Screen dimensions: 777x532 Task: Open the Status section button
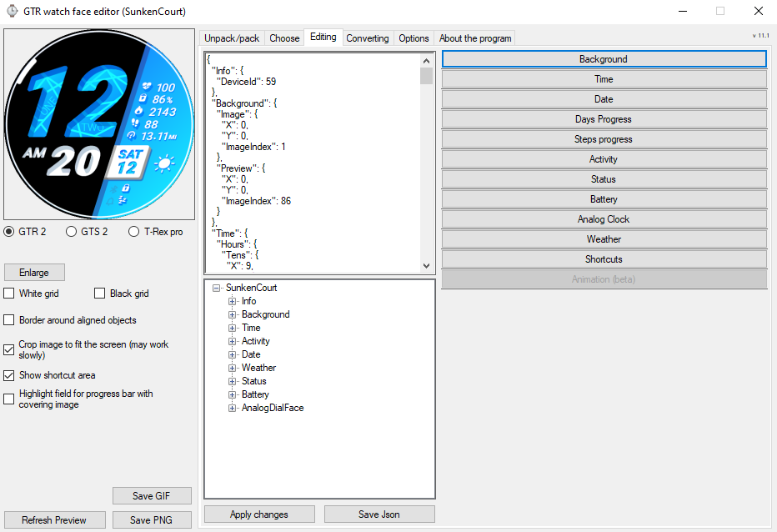604,179
